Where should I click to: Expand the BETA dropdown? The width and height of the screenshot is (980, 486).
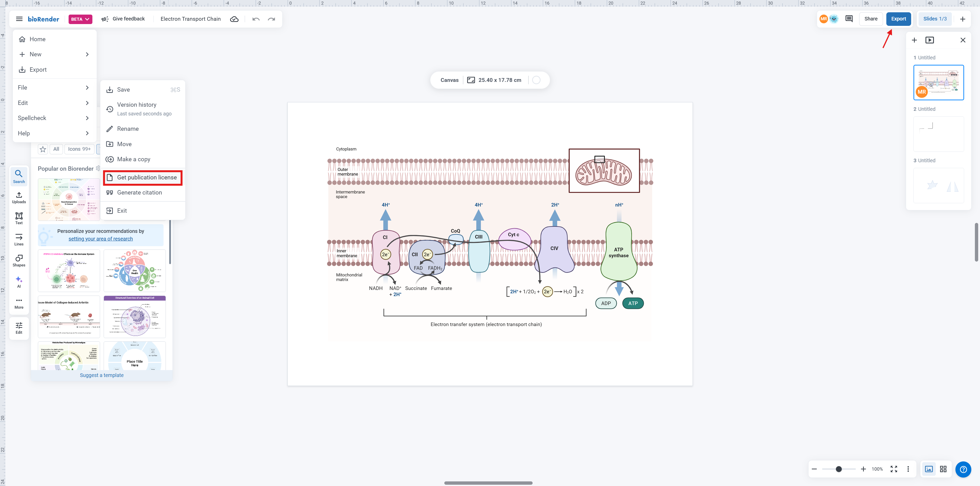pos(80,19)
